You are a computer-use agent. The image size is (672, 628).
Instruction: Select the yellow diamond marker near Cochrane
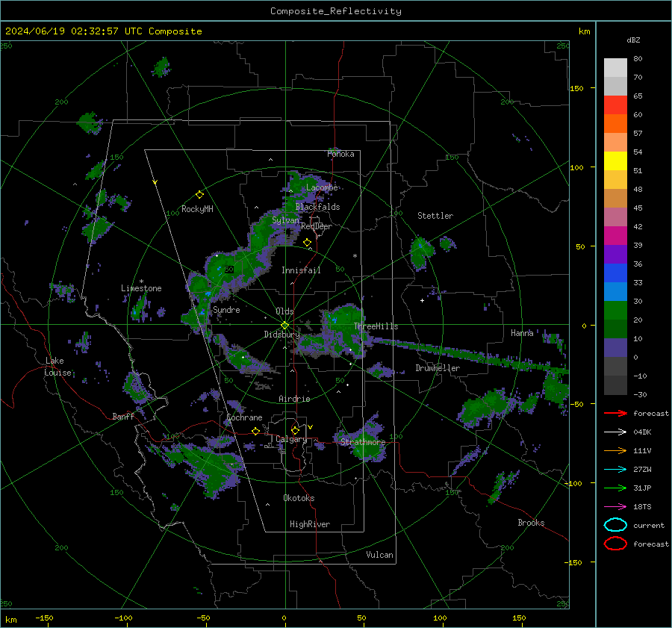(256, 431)
